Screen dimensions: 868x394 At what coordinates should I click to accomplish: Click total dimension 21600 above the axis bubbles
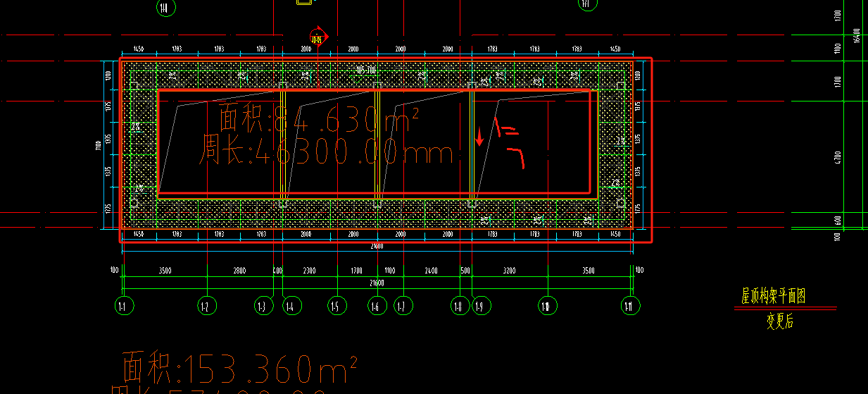[377, 283]
